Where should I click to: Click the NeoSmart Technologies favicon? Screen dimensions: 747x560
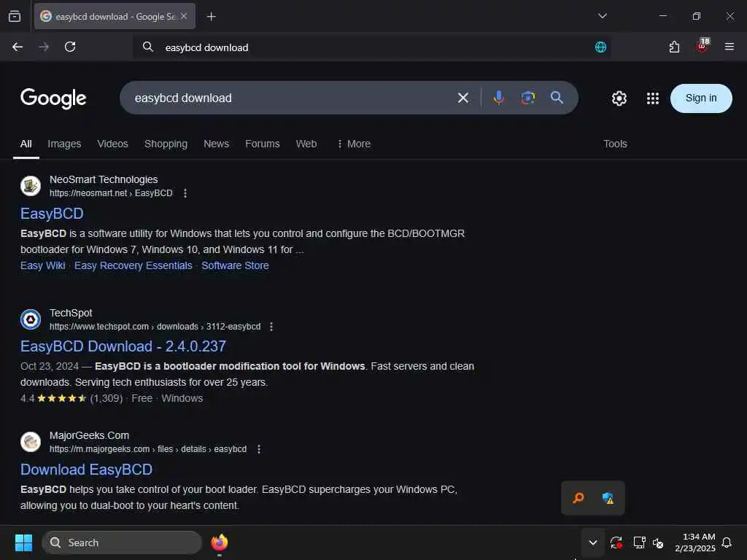(31, 186)
